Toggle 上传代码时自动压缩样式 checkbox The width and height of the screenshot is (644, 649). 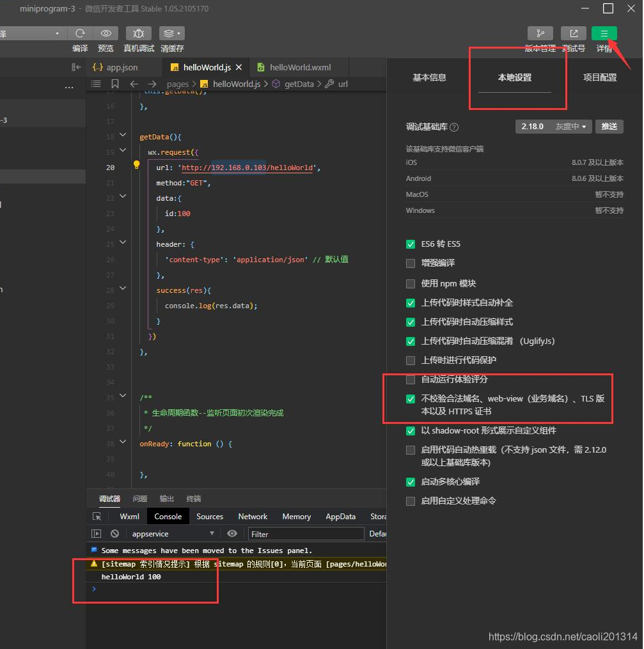click(411, 322)
